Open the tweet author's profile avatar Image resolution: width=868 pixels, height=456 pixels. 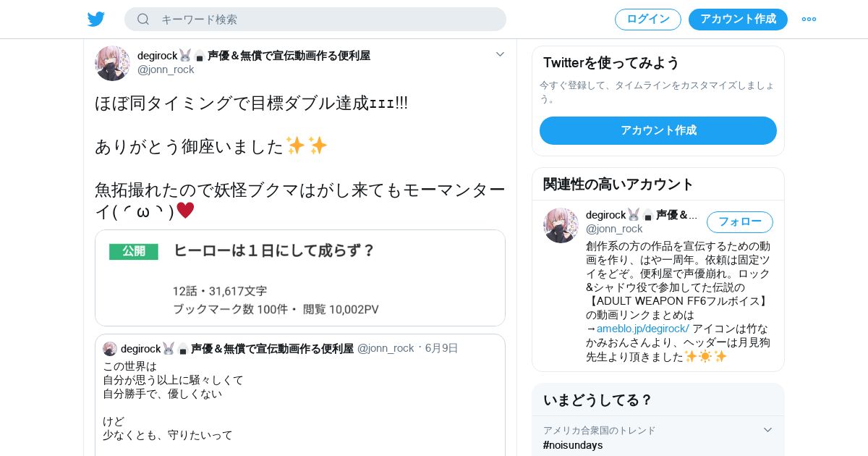(x=112, y=63)
